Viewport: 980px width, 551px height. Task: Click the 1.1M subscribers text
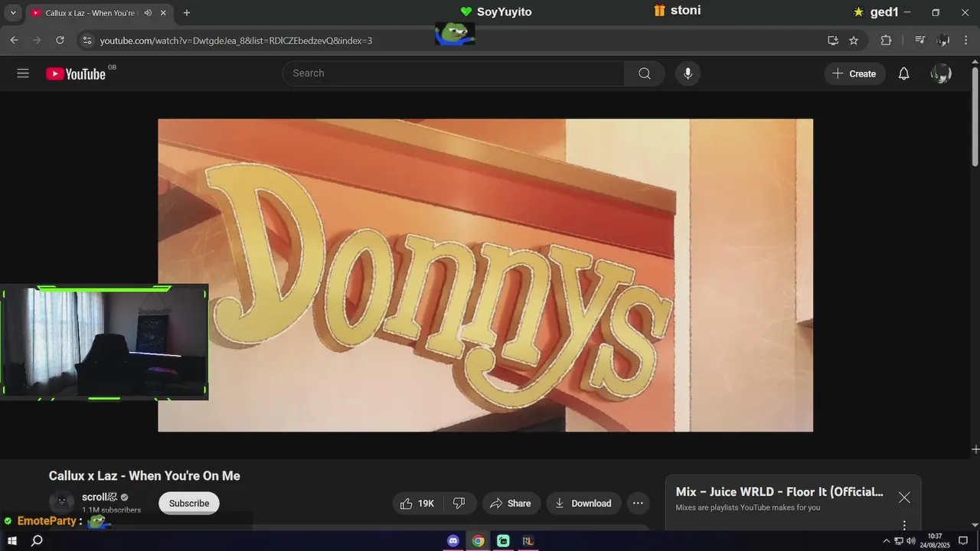(x=112, y=510)
